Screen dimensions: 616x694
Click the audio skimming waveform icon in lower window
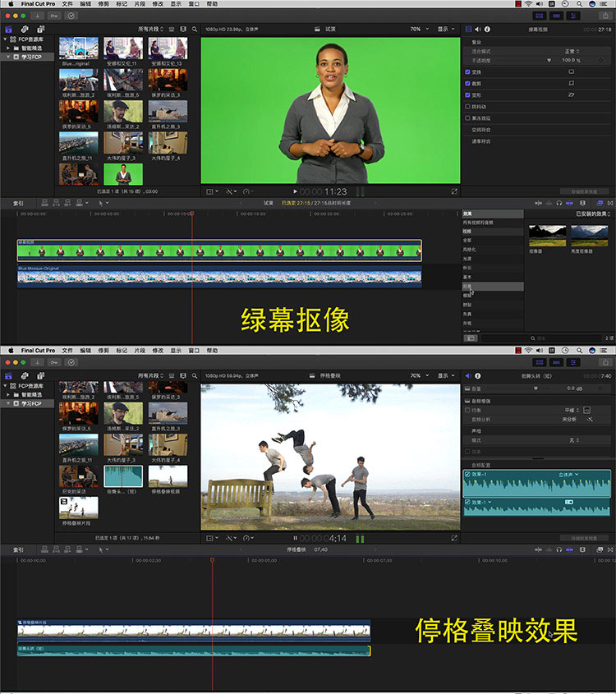click(x=549, y=549)
